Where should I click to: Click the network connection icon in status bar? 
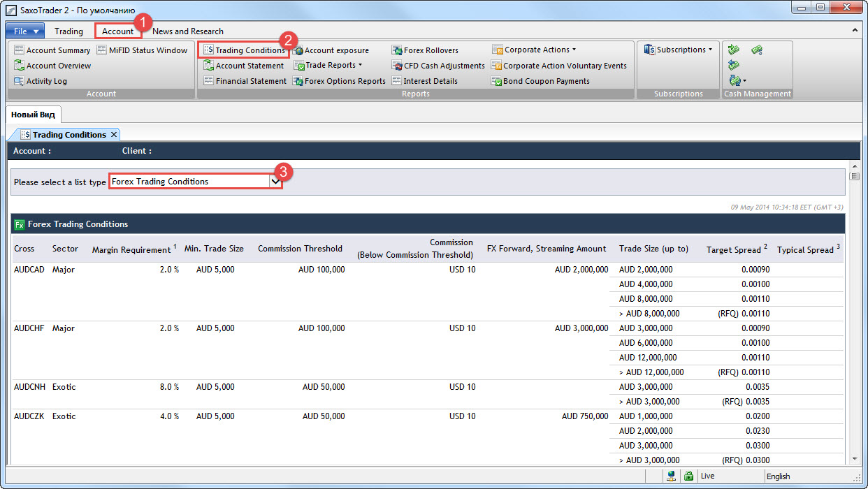[670, 476]
